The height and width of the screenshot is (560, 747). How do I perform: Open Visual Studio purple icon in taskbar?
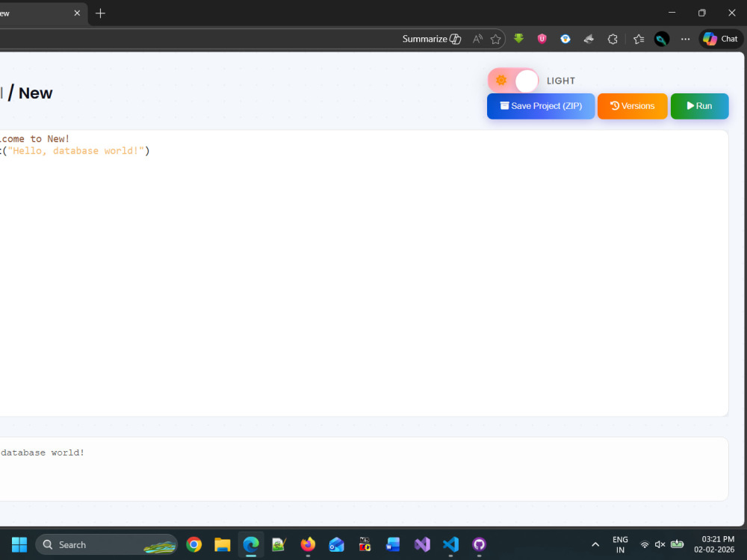[x=422, y=544]
